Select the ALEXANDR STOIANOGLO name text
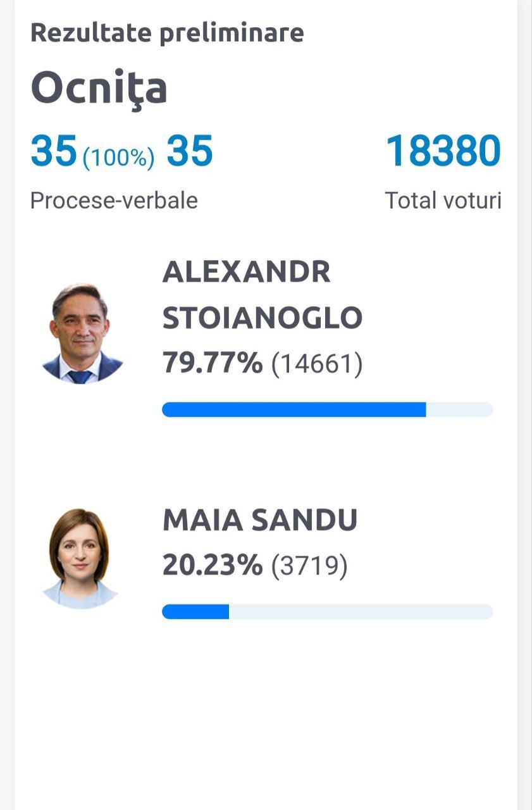This screenshot has width=532, height=810. [x=263, y=295]
